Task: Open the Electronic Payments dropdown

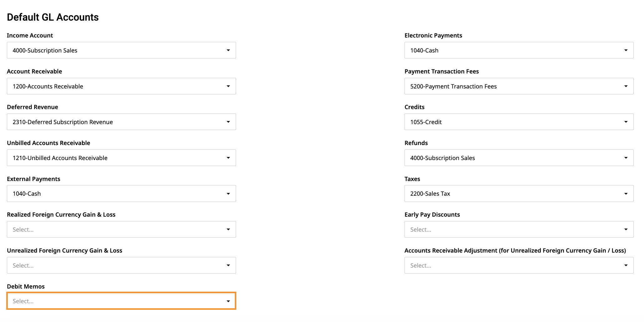Action: click(519, 50)
